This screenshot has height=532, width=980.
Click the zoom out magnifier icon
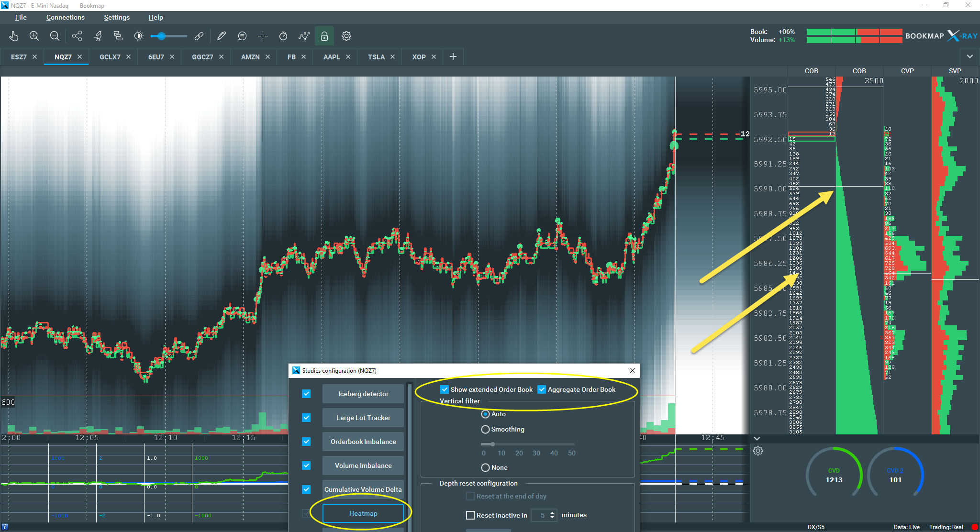55,36
